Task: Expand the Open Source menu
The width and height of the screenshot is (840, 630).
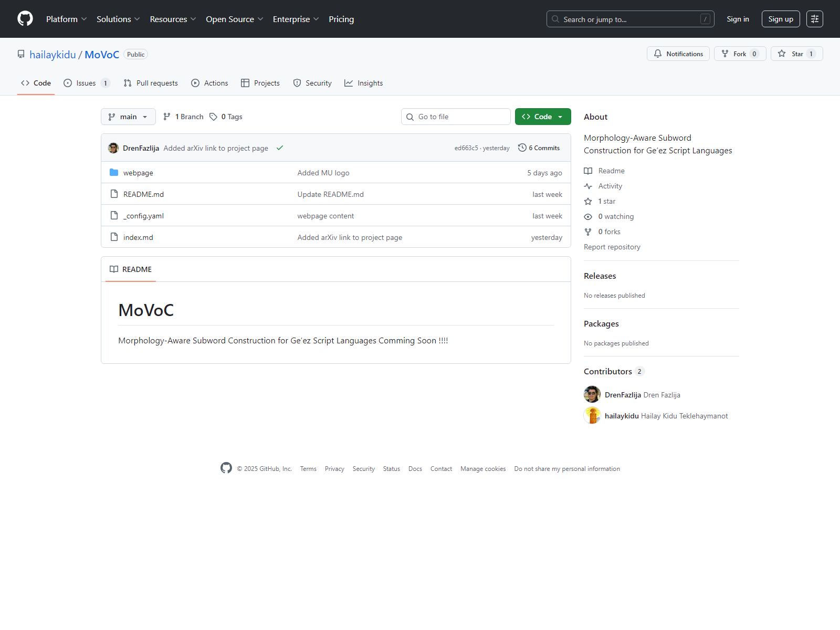Action: 234,19
